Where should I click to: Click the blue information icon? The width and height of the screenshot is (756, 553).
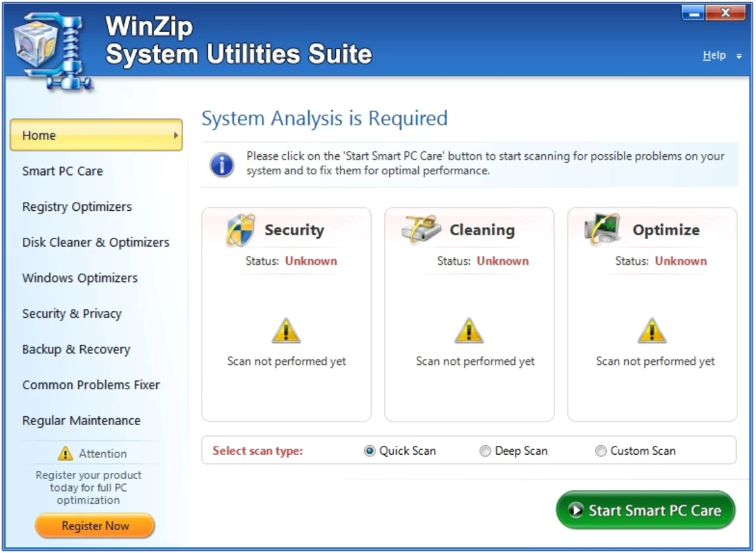(x=222, y=165)
